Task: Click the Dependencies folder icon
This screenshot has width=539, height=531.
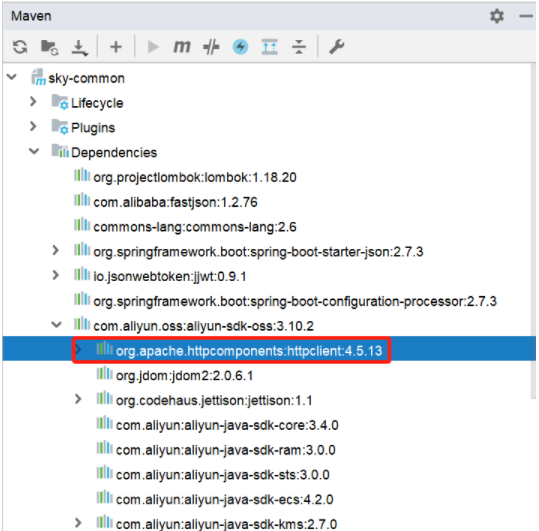Action: pos(60,151)
